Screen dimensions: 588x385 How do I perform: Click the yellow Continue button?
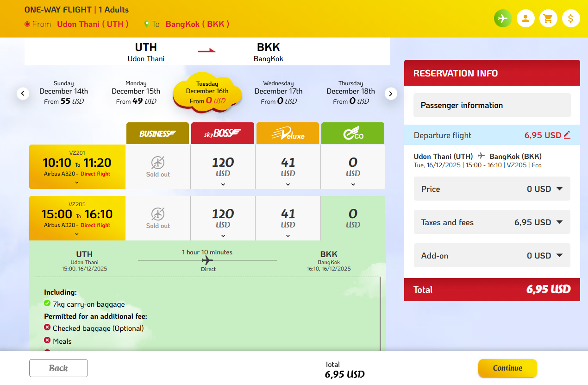pyautogui.click(x=507, y=368)
